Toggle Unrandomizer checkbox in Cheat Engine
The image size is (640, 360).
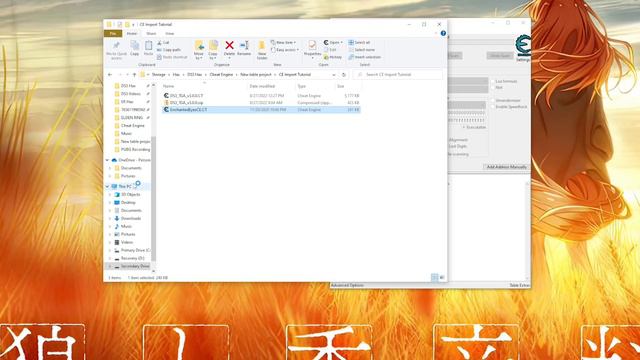click(x=493, y=100)
